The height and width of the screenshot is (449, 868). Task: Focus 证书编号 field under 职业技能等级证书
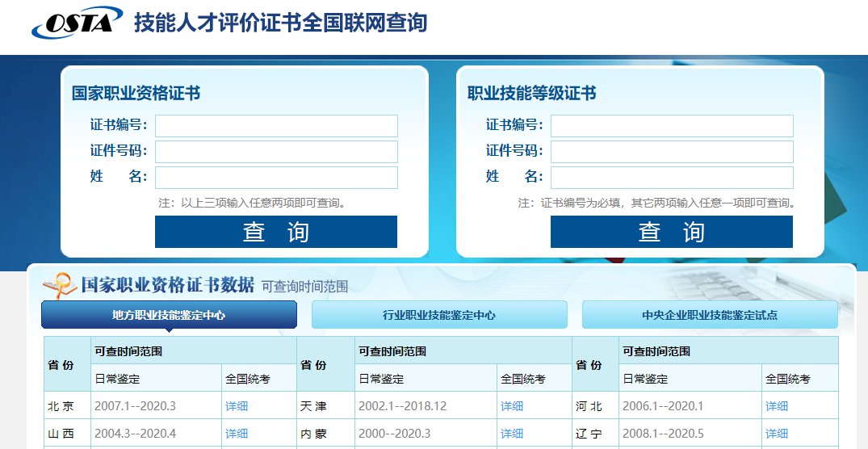point(672,126)
